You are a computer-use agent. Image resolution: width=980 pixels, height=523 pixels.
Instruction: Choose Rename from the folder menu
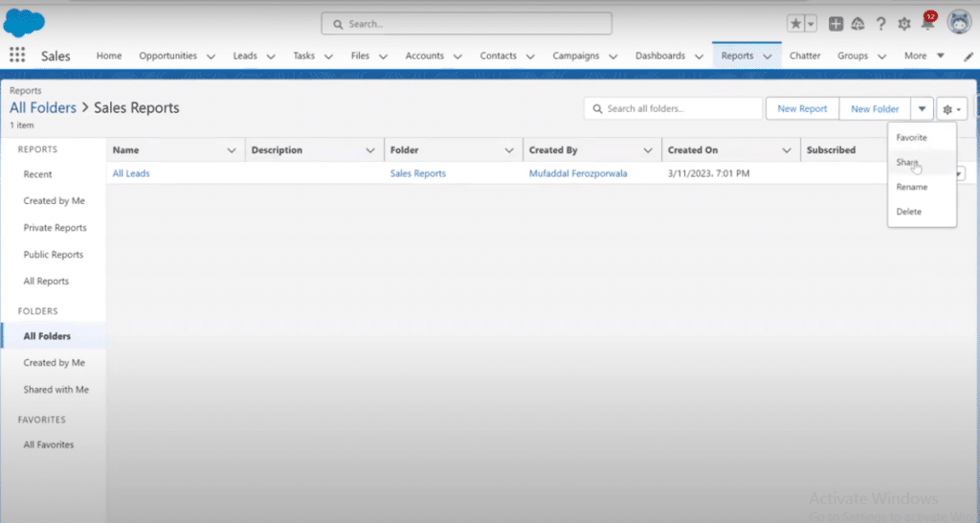click(922, 187)
